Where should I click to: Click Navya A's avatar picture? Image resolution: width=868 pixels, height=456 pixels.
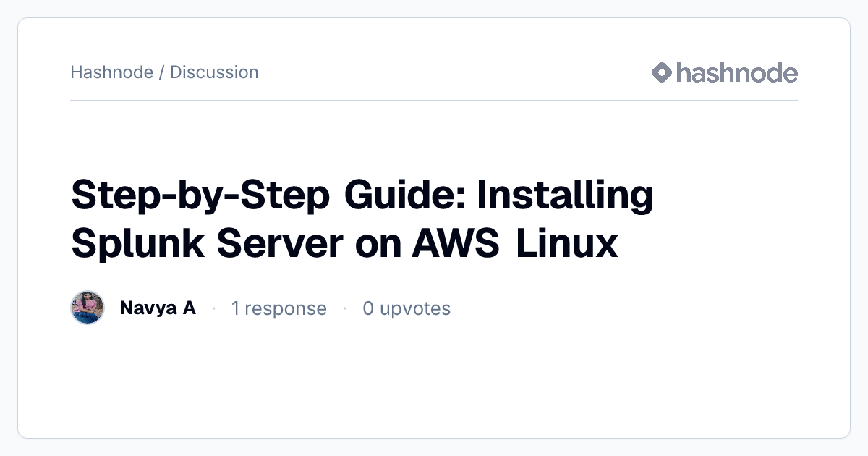coord(88,308)
